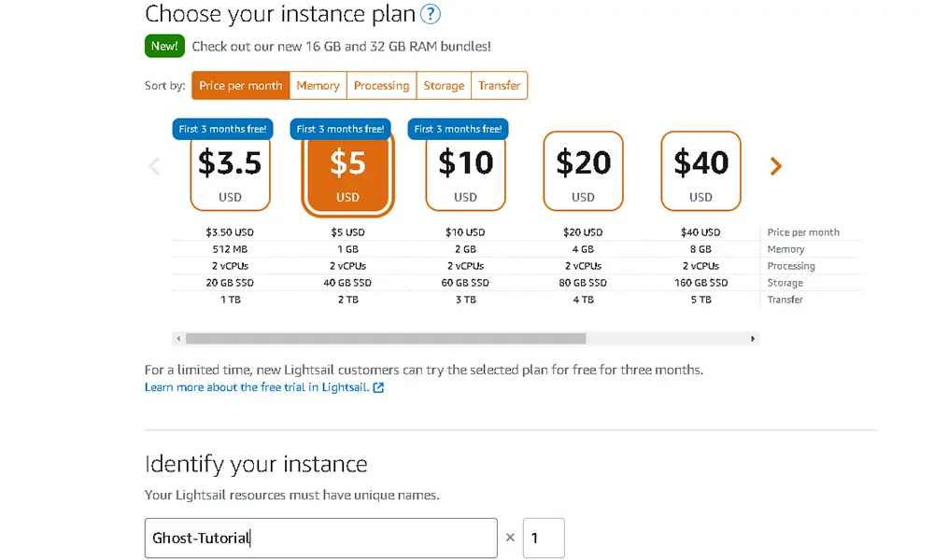
Task: Pick the $40 USD plan card
Action: pyautogui.click(x=700, y=171)
